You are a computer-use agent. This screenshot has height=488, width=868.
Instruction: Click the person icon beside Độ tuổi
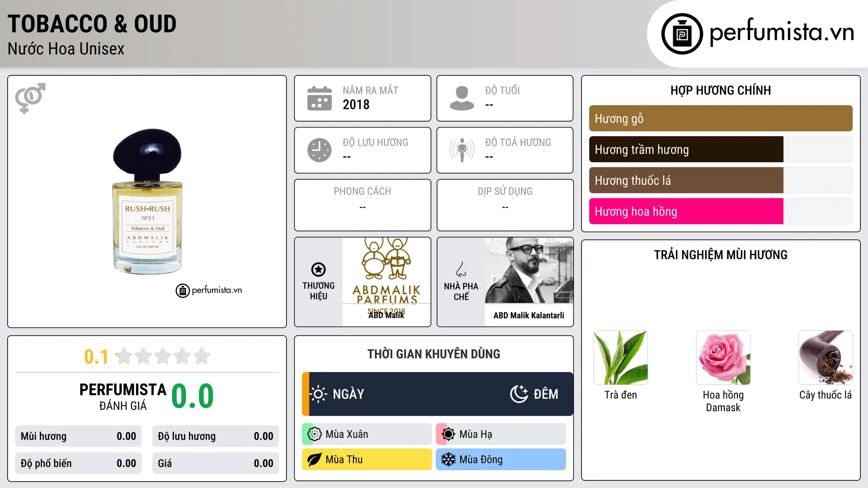(462, 98)
